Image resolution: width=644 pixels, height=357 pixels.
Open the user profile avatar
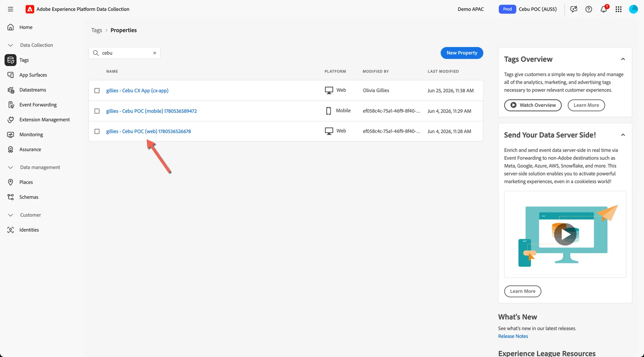(x=633, y=9)
